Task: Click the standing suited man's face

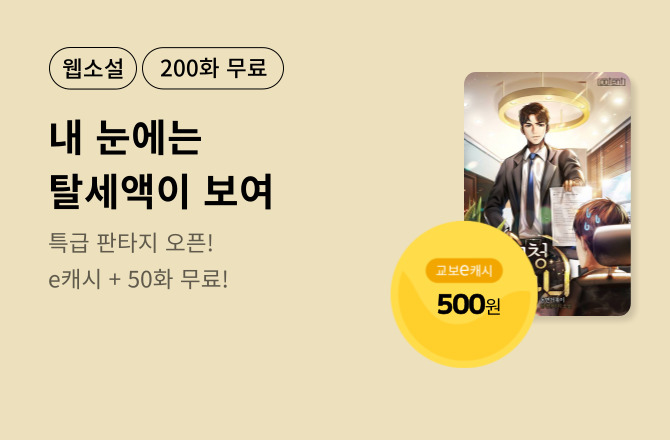Action: click(536, 126)
